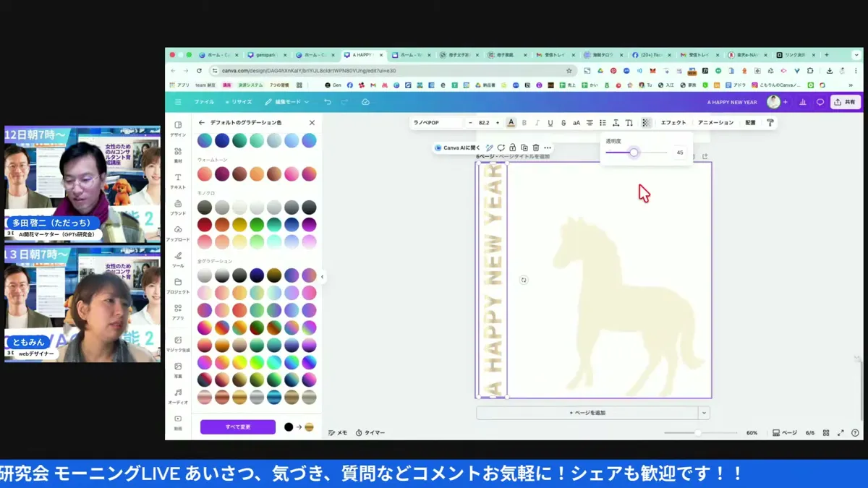The image size is (868, 488).
Task: Open the Animation (アニメーション) tab
Action: [x=715, y=123]
